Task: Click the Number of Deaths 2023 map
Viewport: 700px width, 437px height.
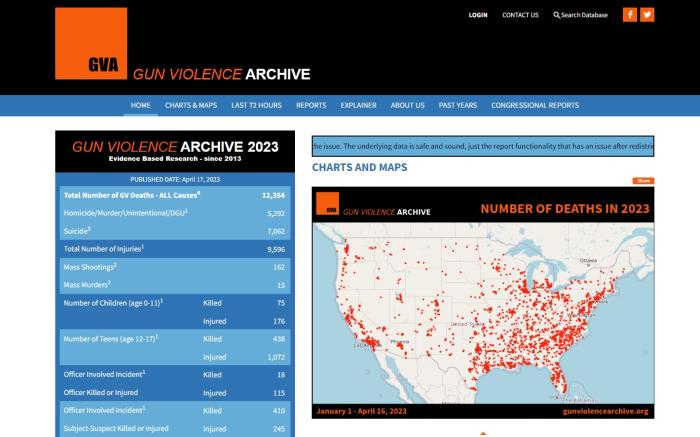Action: tap(483, 310)
